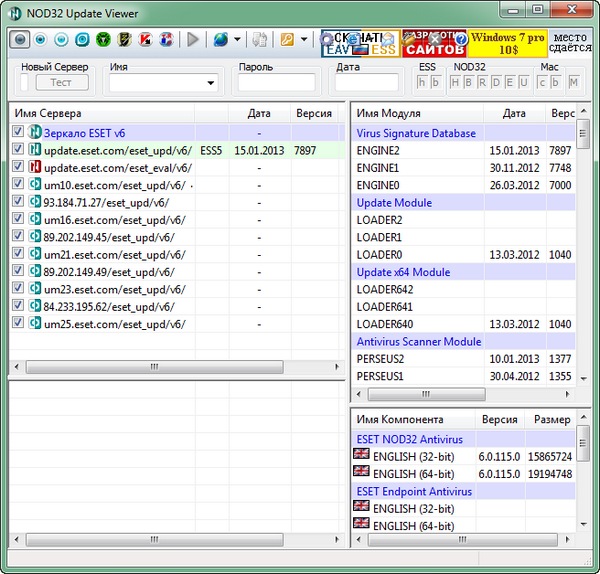Viewport: 600px width, 574px height.
Task: Click the first highlighted ESET eye toolbar icon
Action: pos(19,40)
